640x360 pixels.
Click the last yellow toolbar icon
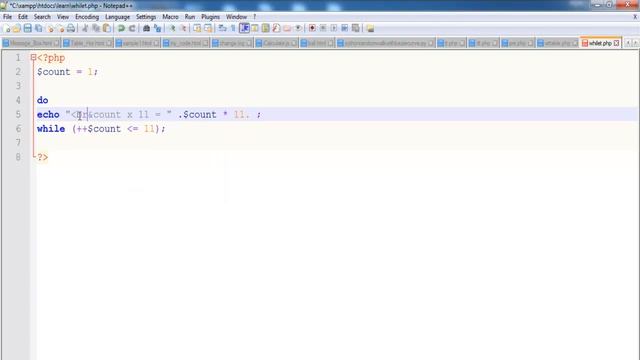coord(370,28)
